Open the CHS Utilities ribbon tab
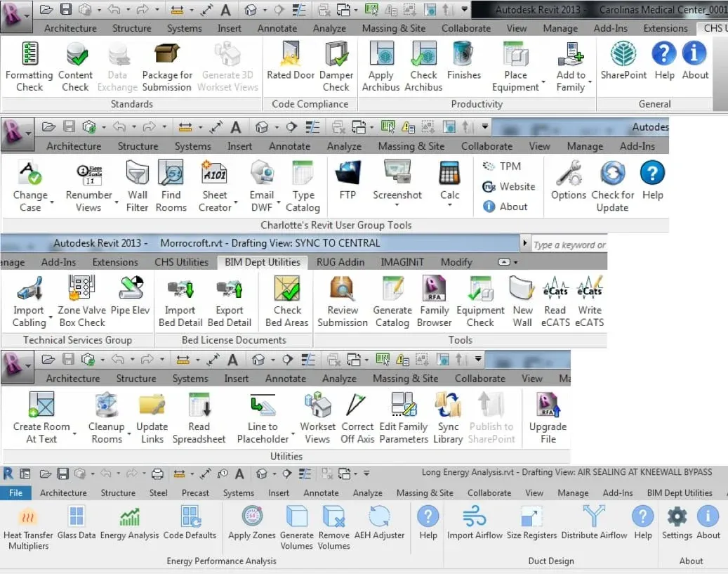This screenshot has height=574, width=728. [182, 262]
